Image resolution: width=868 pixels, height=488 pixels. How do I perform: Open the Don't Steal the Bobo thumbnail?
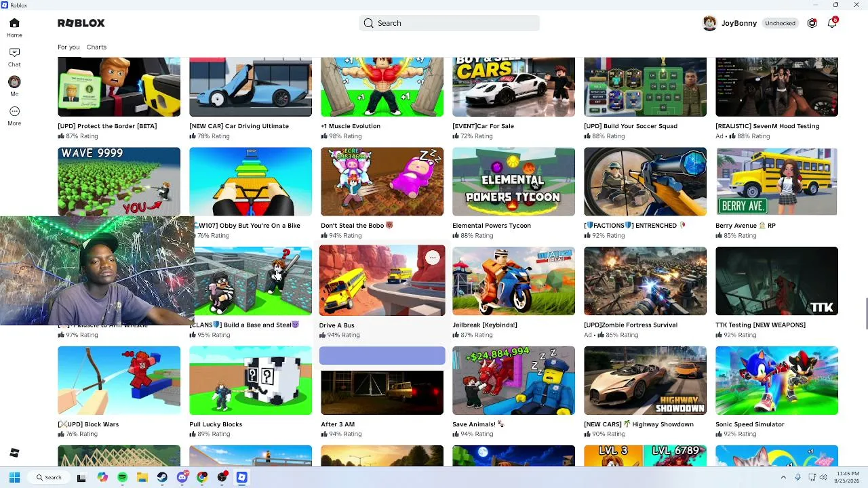[382, 182]
